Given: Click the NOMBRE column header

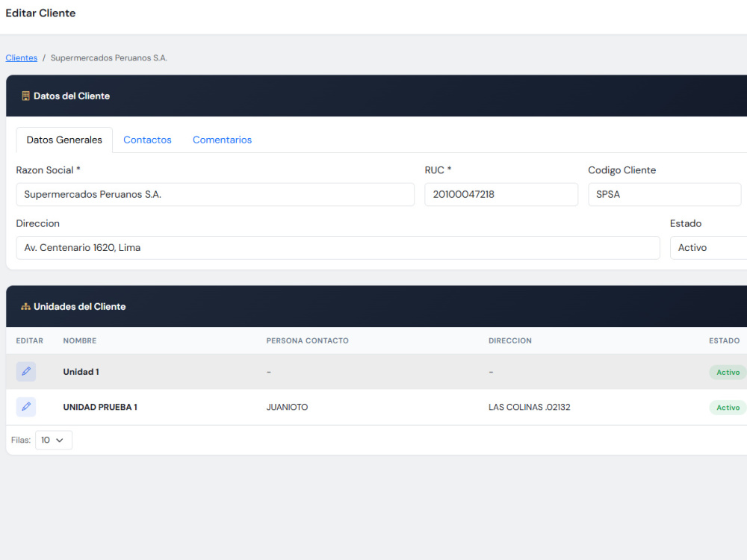Looking at the screenshot, I should [80, 340].
